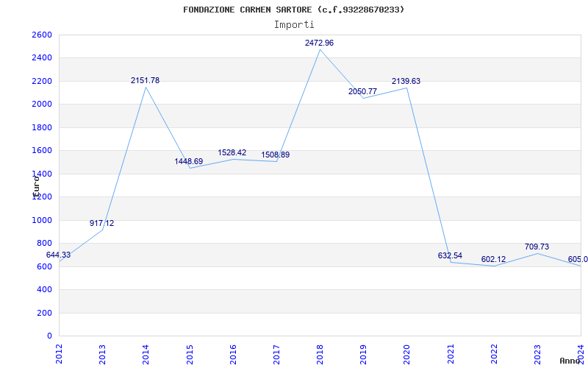Click the 2022 x-axis year label
The image size is (588, 368).
coord(494,353)
